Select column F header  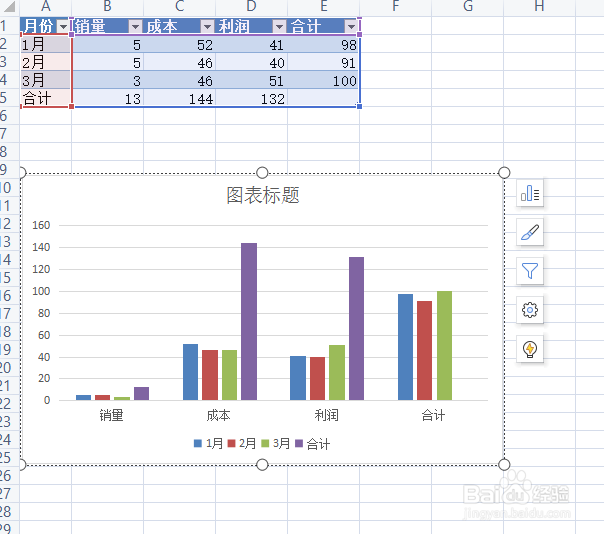pos(396,7)
